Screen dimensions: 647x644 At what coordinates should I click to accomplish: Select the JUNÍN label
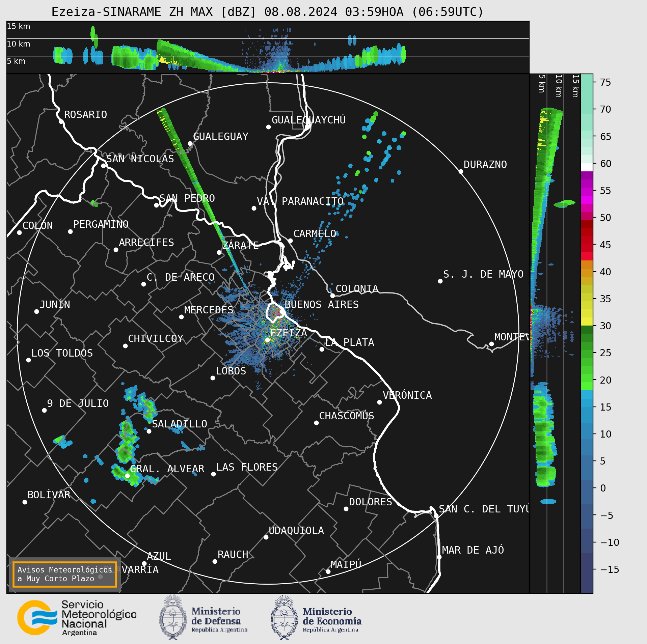pos(55,305)
